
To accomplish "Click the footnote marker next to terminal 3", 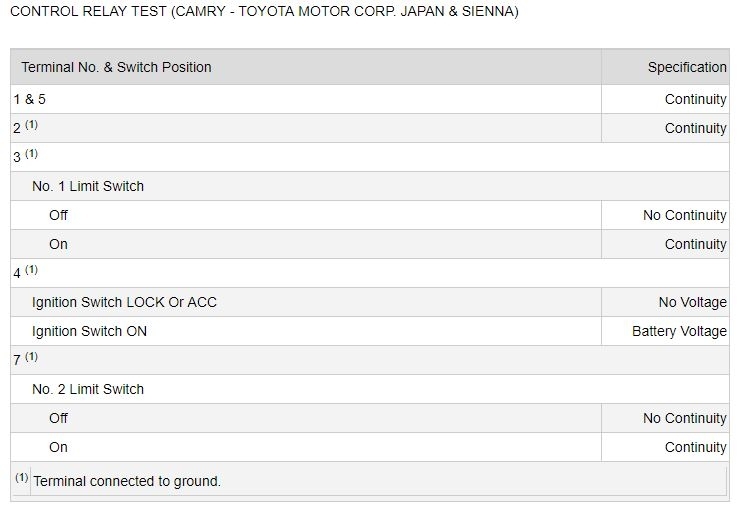I will pos(32,154).
